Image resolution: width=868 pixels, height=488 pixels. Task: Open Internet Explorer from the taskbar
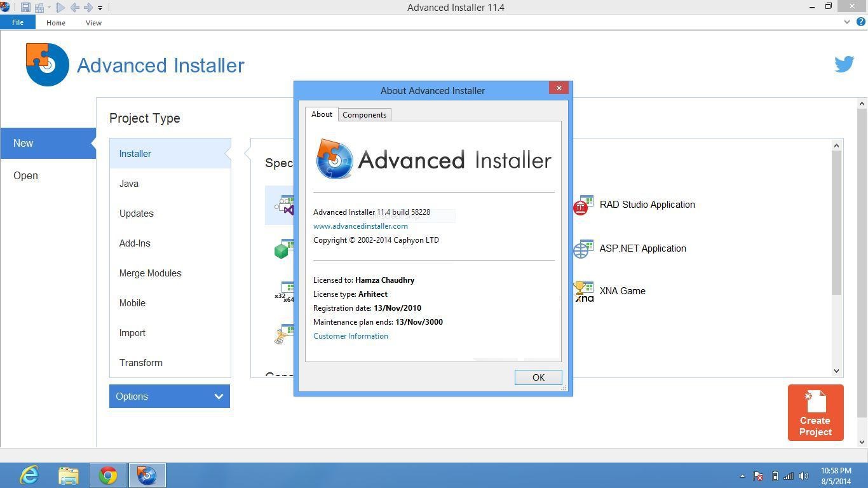tap(29, 475)
